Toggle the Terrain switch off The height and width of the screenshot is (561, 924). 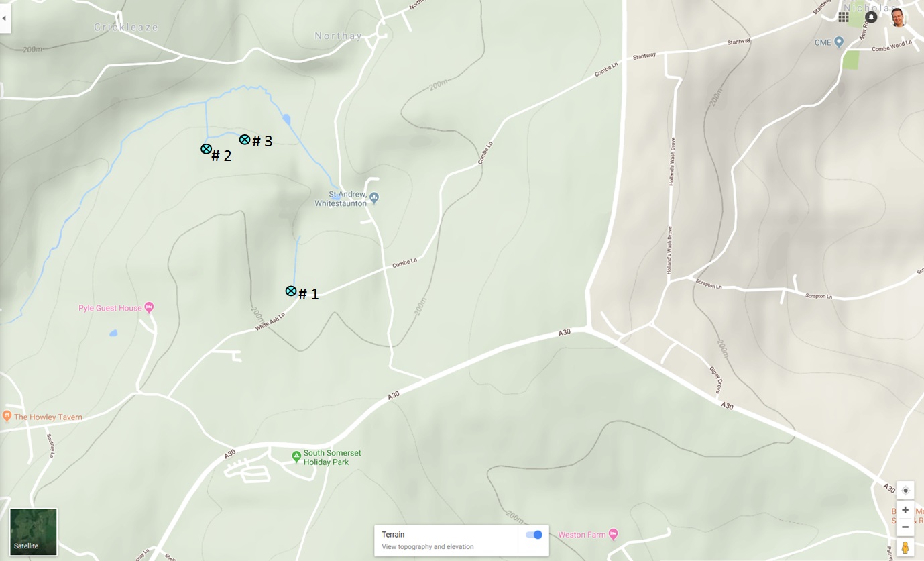534,535
